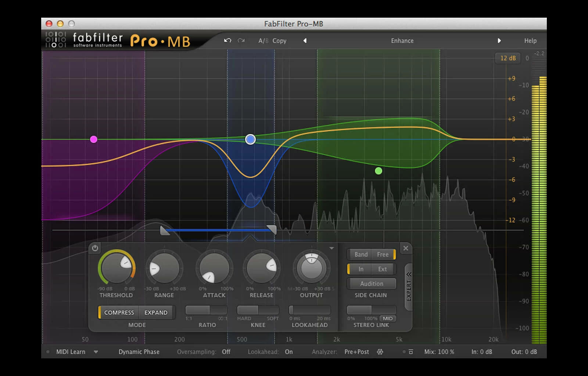Viewport: 588px width, 376px height.
Task: Click the -2.2 peak level readout
Action: click(539, 53)
